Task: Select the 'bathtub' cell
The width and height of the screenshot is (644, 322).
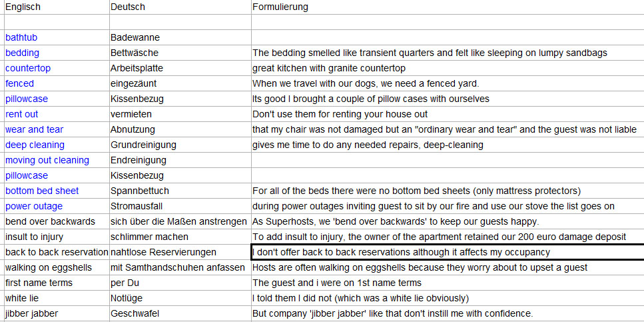Action: 57,37
